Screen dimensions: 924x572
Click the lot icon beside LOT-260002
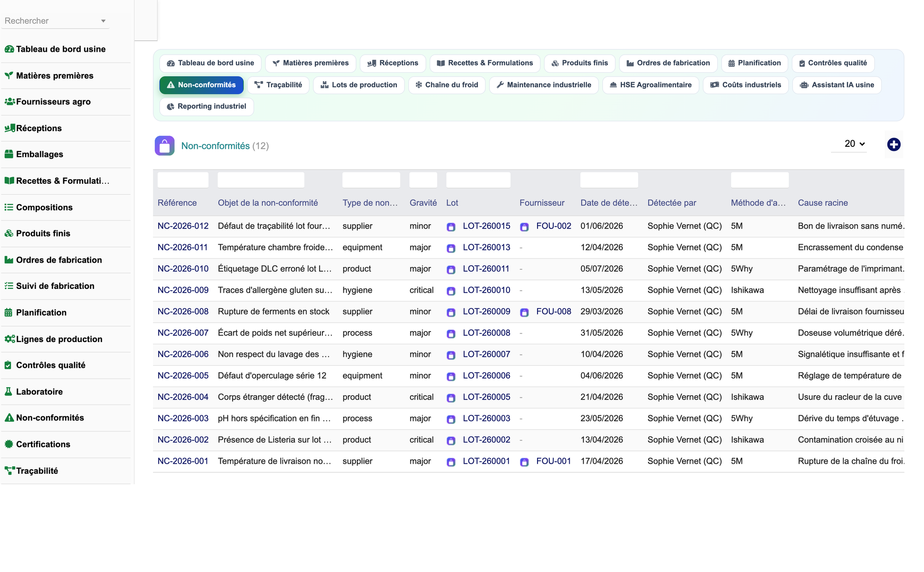tap(451, 441)
